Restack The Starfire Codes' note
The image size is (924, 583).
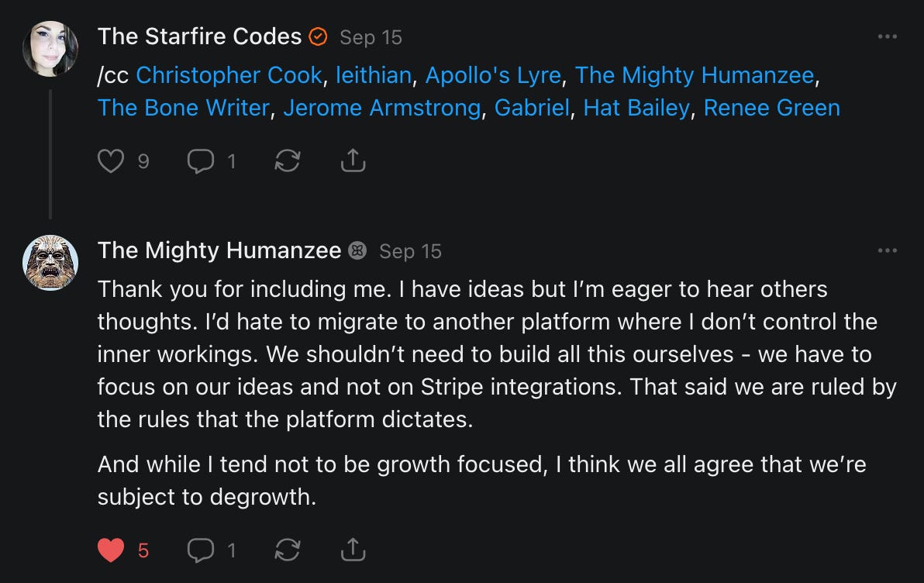click(288, 160)
